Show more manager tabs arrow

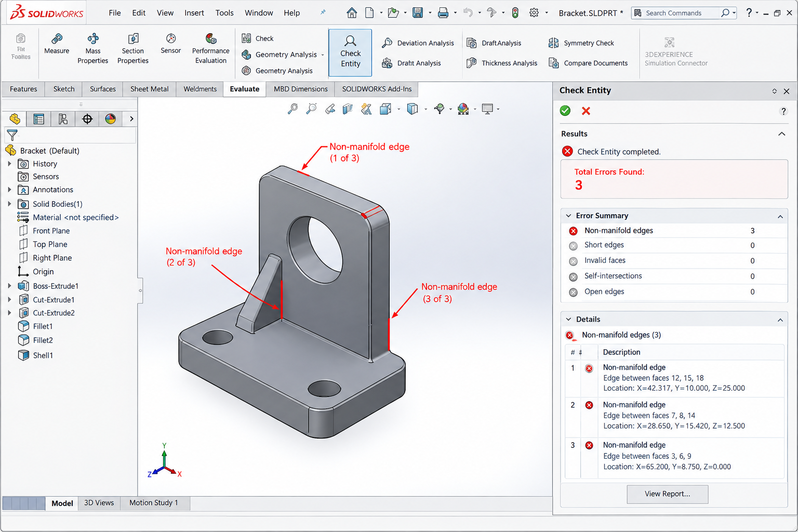131,119
